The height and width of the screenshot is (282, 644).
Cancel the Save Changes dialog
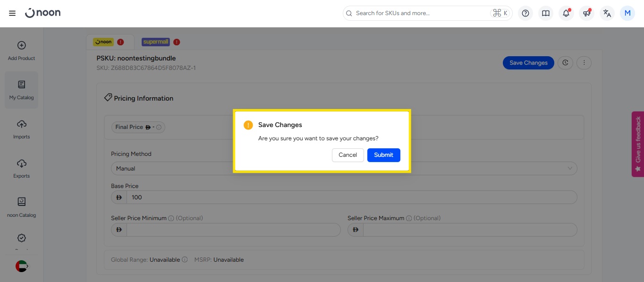tap(347, 155)
